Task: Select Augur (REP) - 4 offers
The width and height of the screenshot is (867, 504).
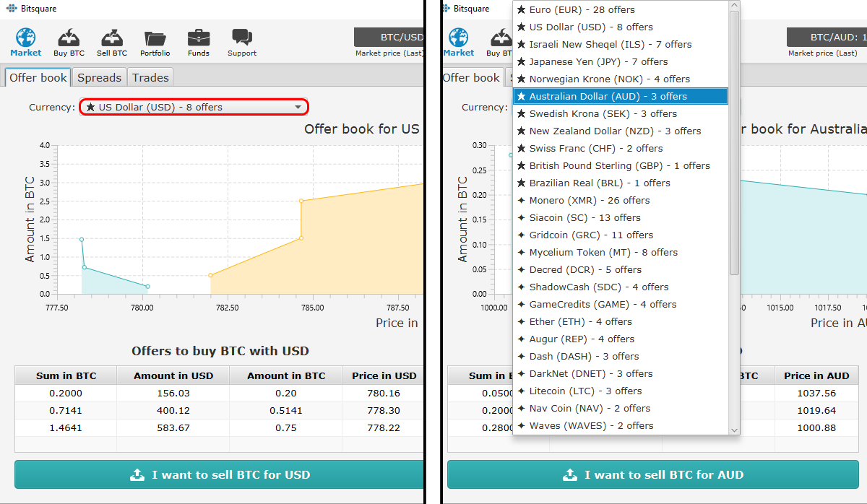Action: [x=621, y=339]
